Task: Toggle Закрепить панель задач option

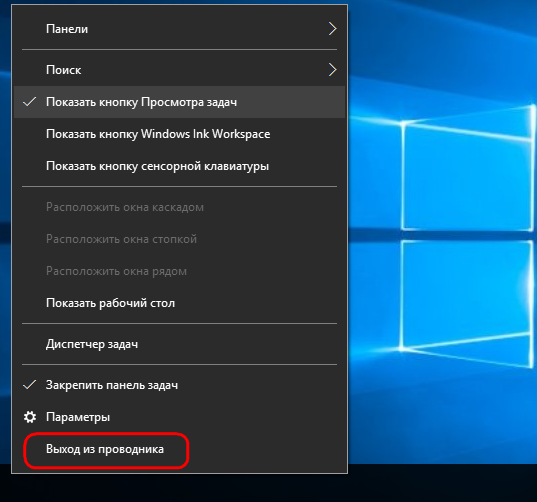Action: (179, 385)
